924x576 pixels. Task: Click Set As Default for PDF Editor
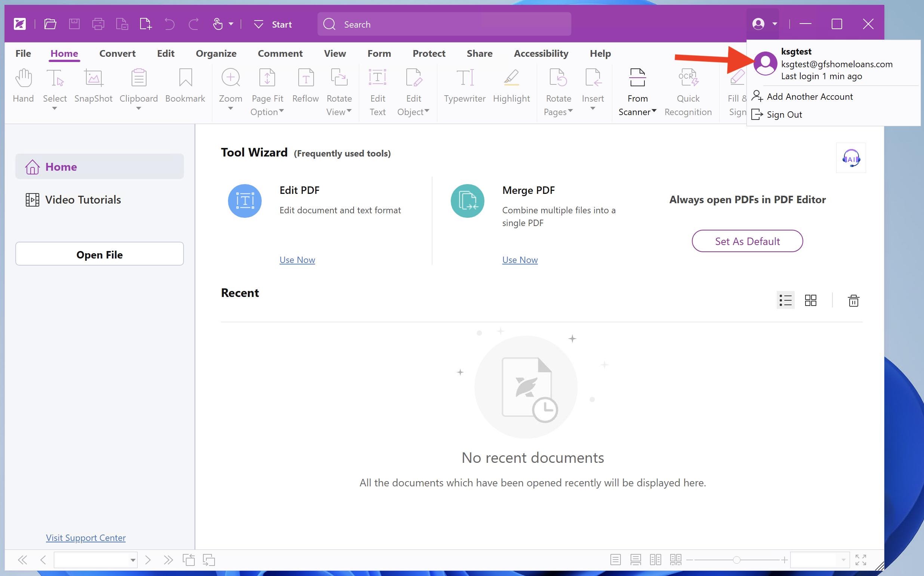[747, 241]
